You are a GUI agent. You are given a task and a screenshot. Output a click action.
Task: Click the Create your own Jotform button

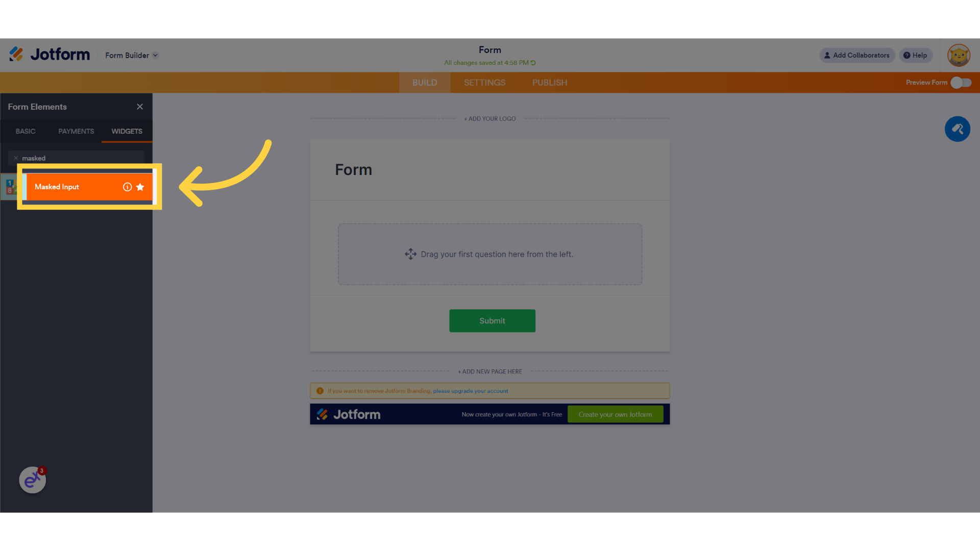(x=615, y=414)
